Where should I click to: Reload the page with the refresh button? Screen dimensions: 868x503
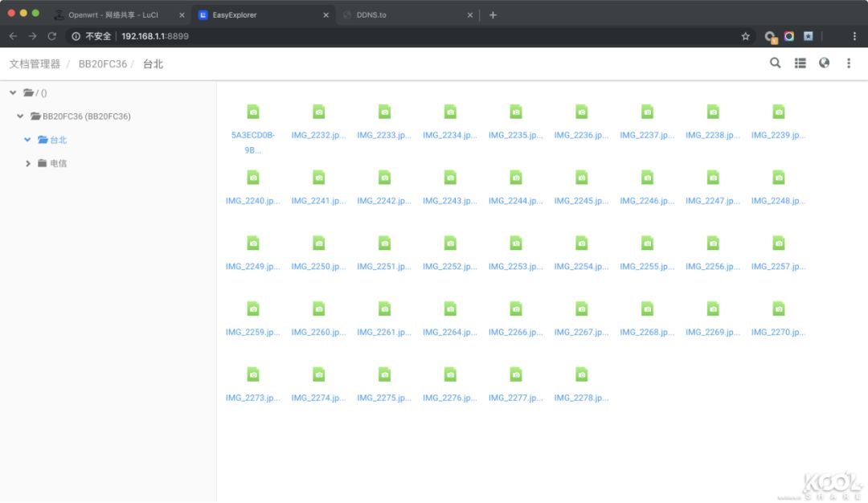tap(52, 36)
